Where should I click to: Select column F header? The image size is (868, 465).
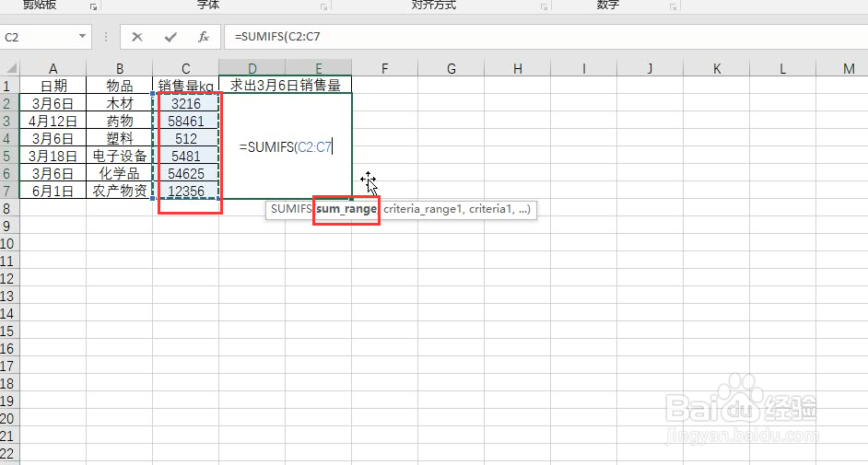click(x=385, y=68)
